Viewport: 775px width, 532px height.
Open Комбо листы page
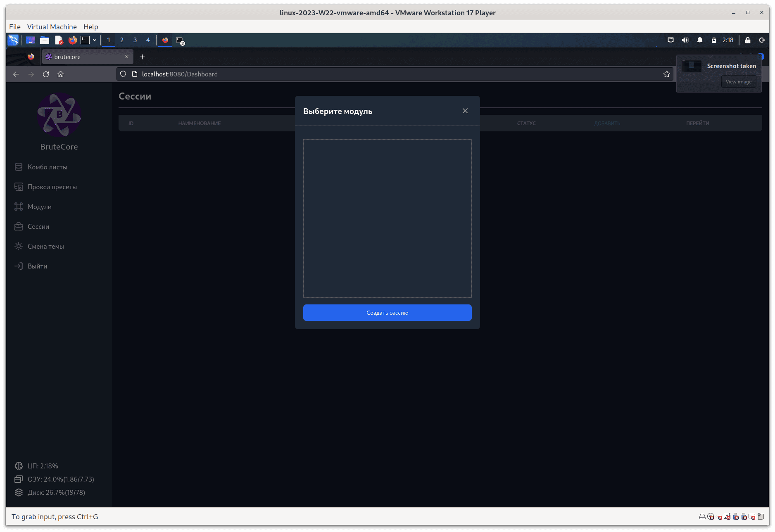pos(48,167)
